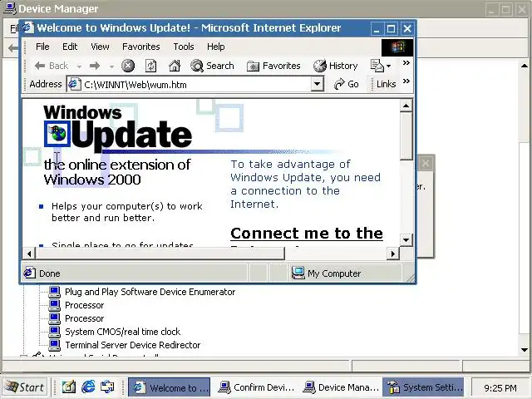Click the Terminal Server Device Redirector computer icon
Viewport: 532px width, 399px height.
coord(54,345)
